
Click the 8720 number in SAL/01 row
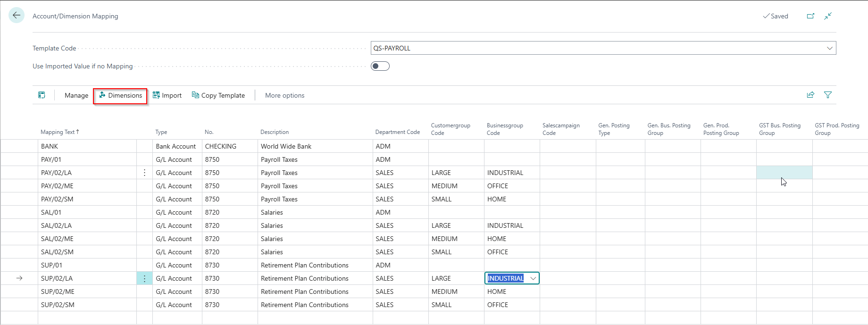[230, 212]
